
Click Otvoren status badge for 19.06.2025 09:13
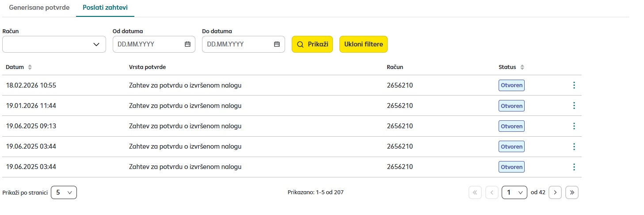(511, 126)
